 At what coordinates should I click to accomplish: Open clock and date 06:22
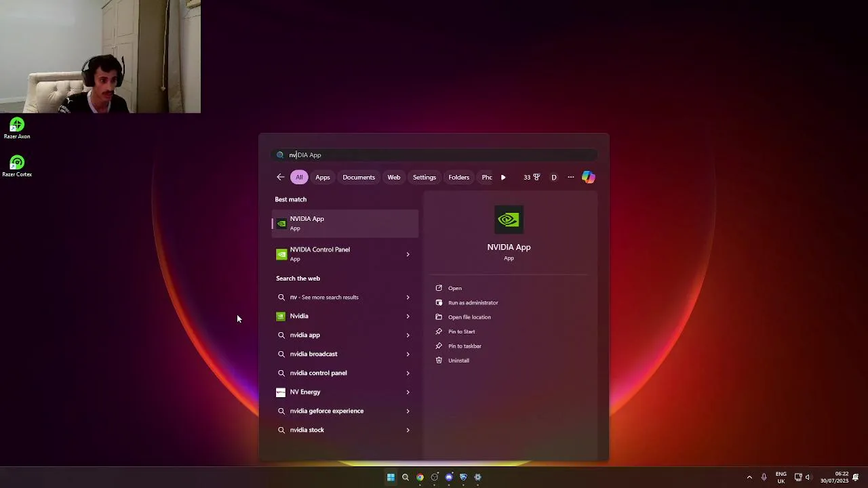click(834, 477)
